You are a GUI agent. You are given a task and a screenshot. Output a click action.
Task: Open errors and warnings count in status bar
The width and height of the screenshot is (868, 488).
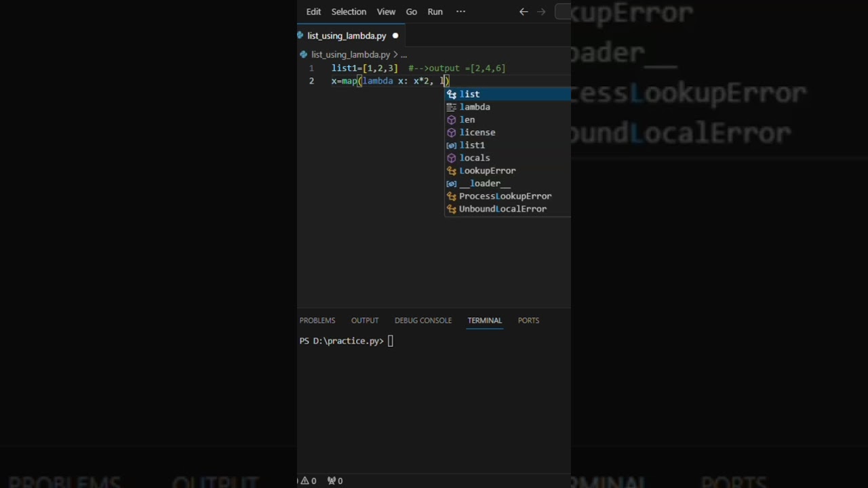309,481
